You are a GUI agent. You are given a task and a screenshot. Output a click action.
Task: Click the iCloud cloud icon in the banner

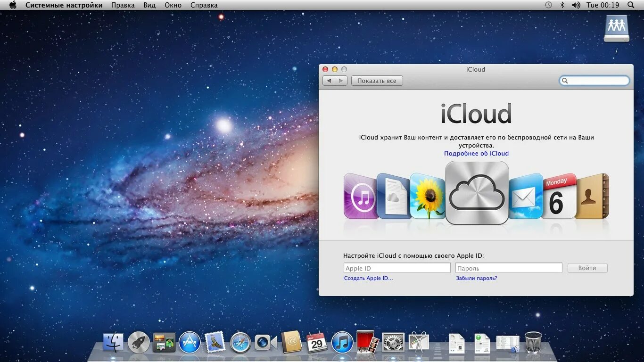point(476,192)
